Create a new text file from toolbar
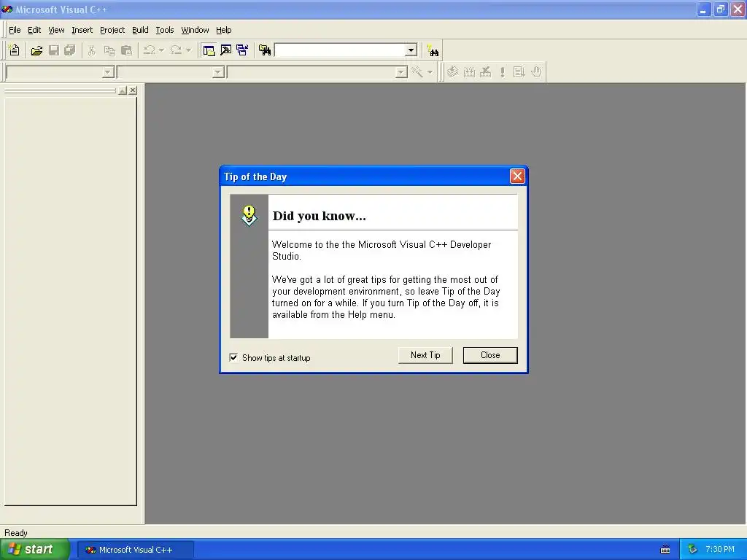This screenshot has height=560, width=747. coord(15,50)
